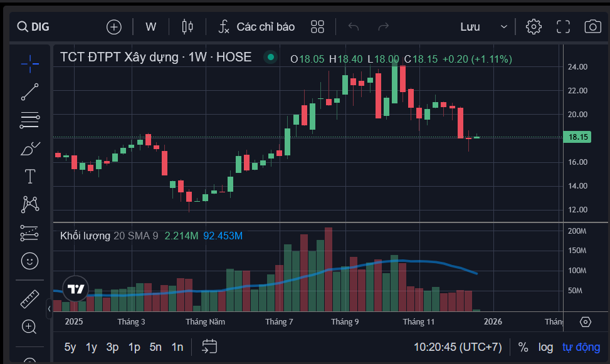Expand the Lưu save dropdown arrow
The image size is (610, 364).
[x=504, y=26]
